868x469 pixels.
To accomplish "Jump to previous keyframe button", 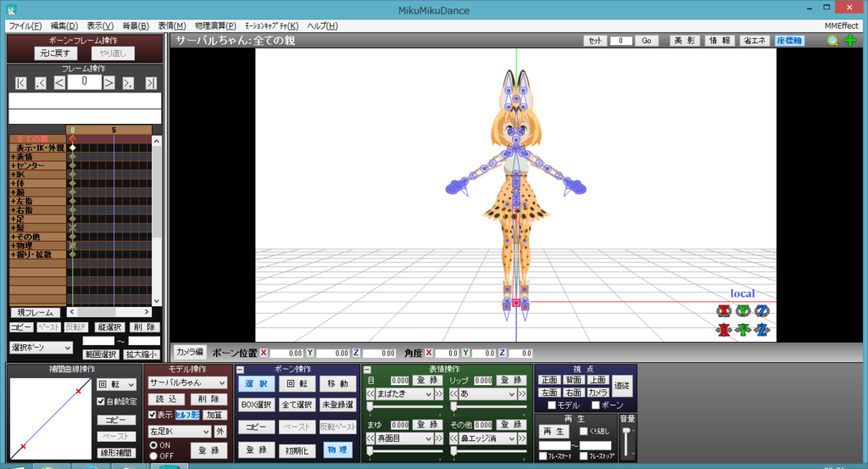I will pyautogui.click(x=41, y=83).
